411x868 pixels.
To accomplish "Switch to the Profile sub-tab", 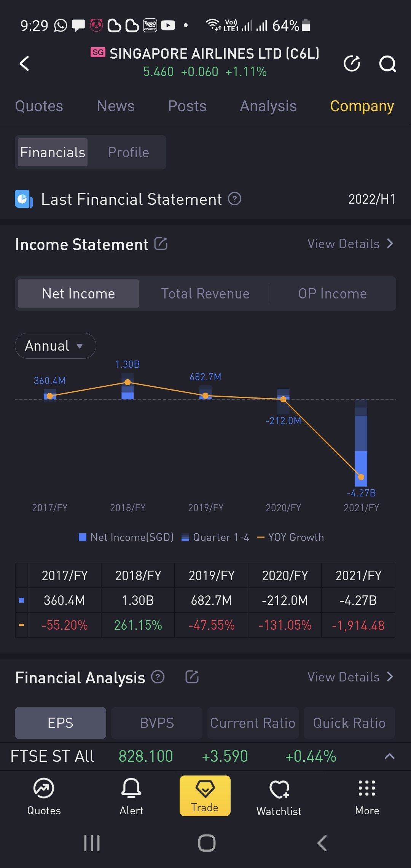I will coord(128,152).
